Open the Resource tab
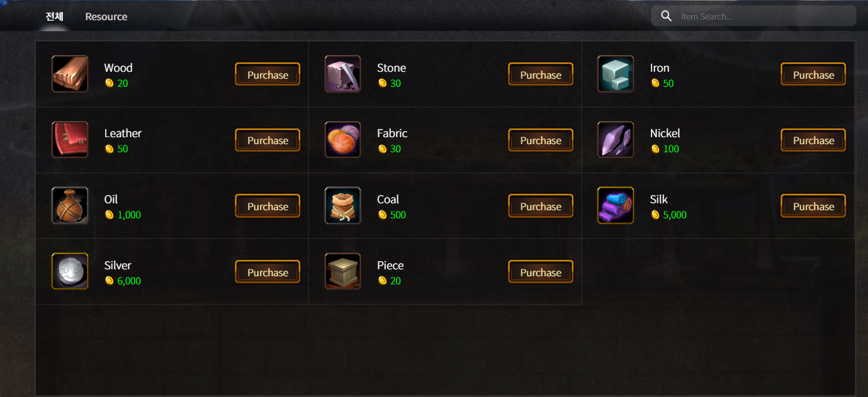Image resolution: width=868 pixels, height=397 pixels. 106,16
